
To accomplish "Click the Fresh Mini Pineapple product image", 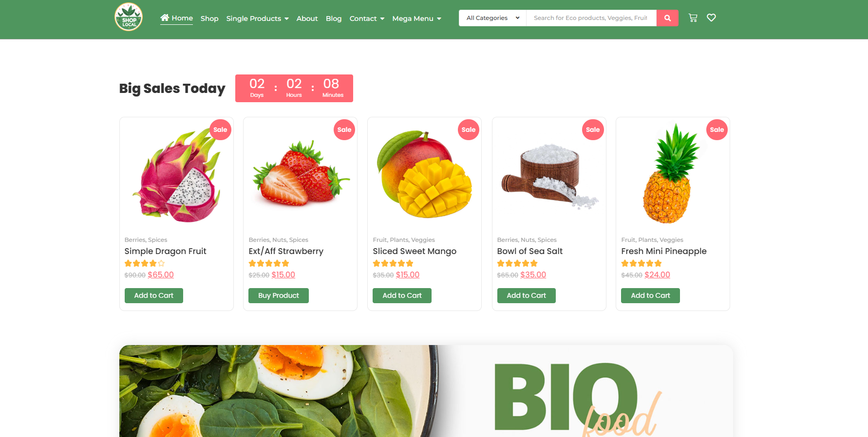I will [673, 174].
